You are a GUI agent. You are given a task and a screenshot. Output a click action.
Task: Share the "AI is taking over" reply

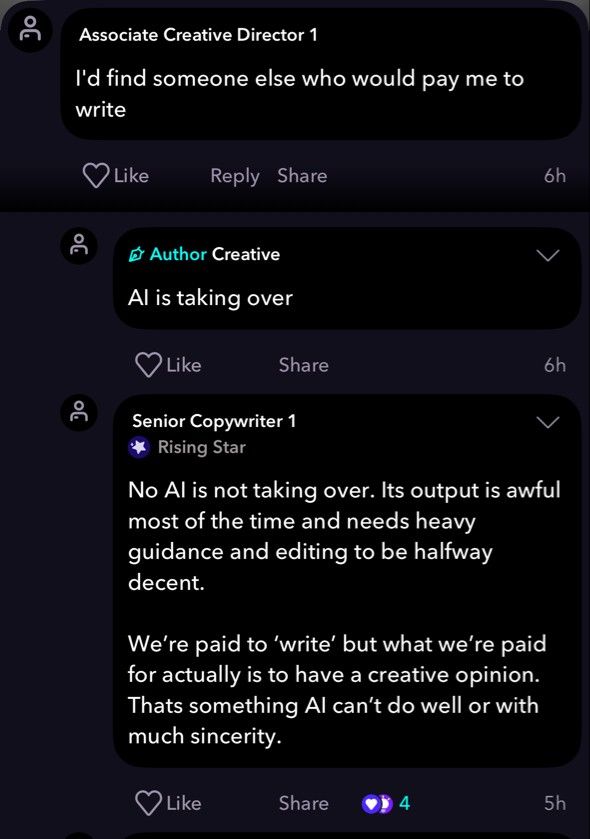[304, 365]
